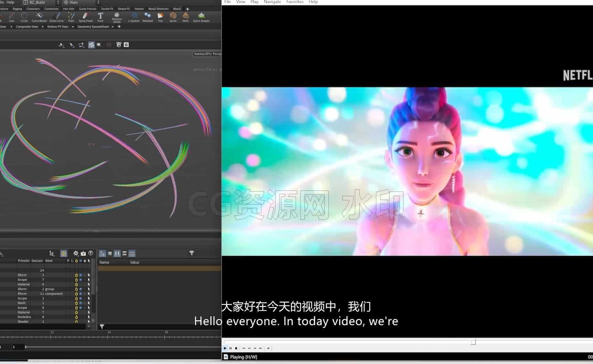Switch to the Characters shelf tab

click(x=33, y=9)
